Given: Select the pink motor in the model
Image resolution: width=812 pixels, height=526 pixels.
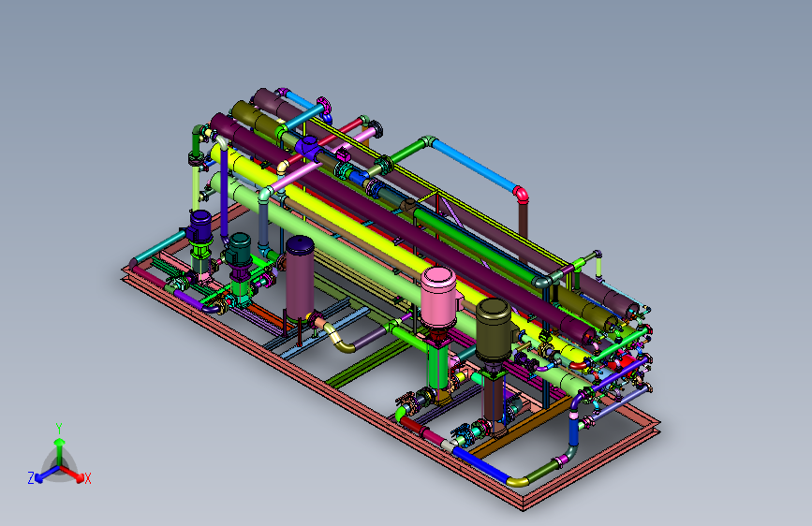Looking at the screenshot, I should tap(438, 298).
